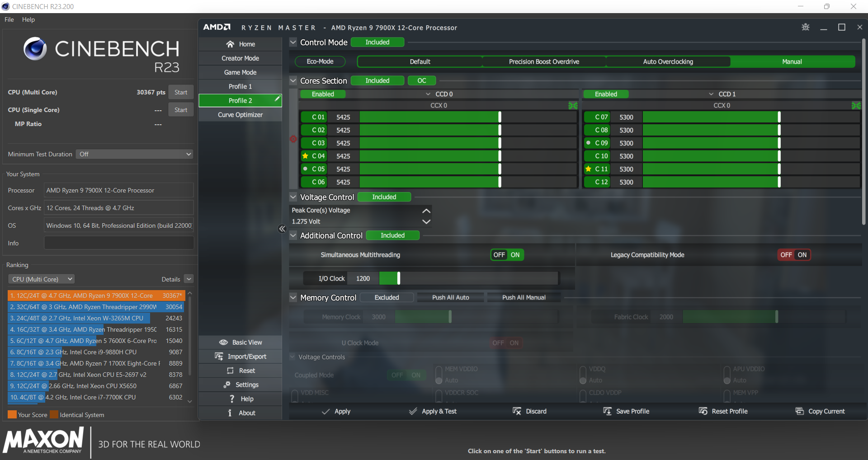Viewport: 868px width, 460px height.
Task: Collapse the sidebar with double chevron icon
Action: tap(282, 229)
